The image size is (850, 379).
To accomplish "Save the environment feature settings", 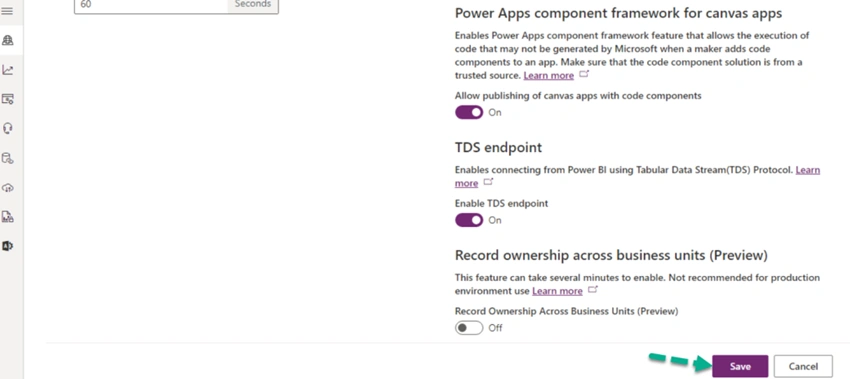I will coord(740,366).
